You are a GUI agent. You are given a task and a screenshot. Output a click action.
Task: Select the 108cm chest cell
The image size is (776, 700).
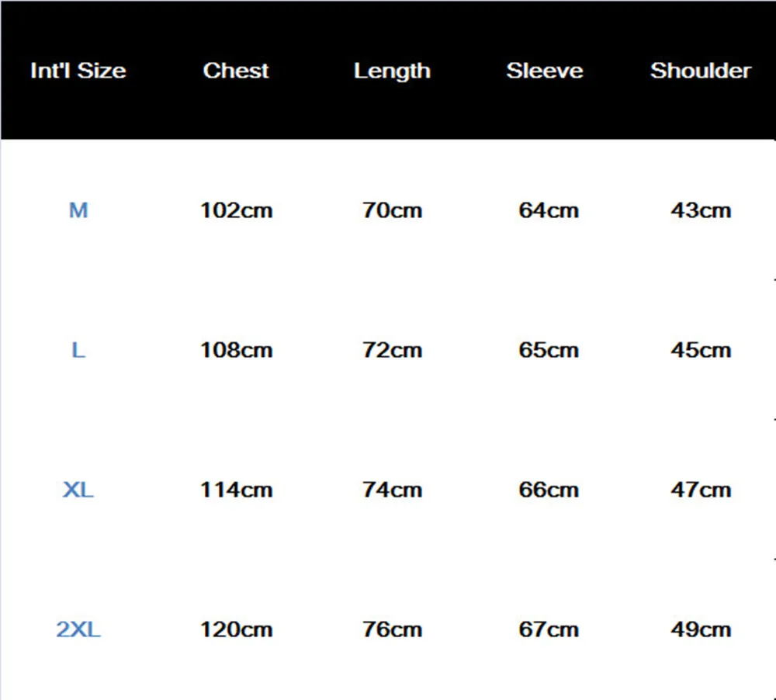[236, 351]
